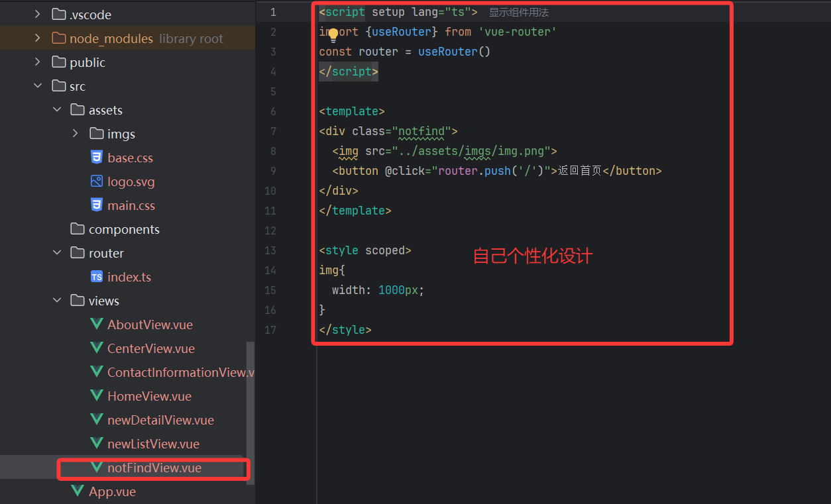Expand the public folder chevron
Screen dimensions: 831x504
(x=38, y=62)
